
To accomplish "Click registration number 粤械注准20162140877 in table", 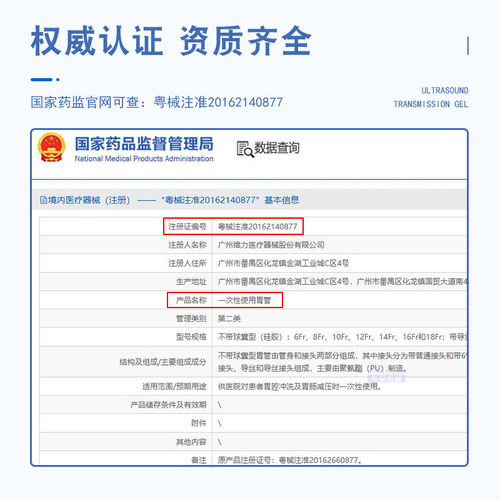I will [x=257, y=227].
